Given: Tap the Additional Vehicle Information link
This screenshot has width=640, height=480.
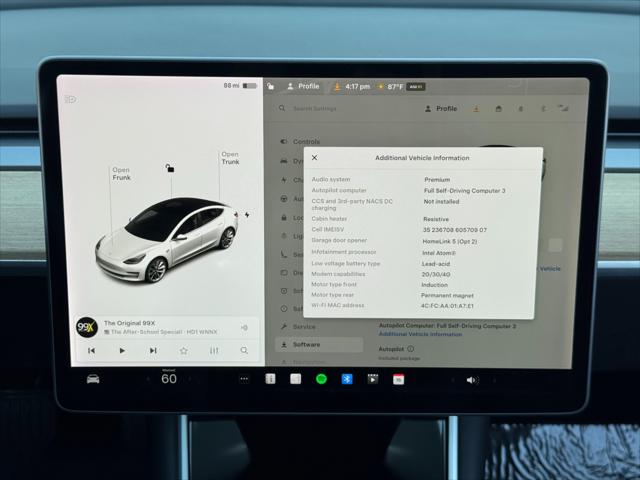Looking at the screenshot, I should click(420, 334).
